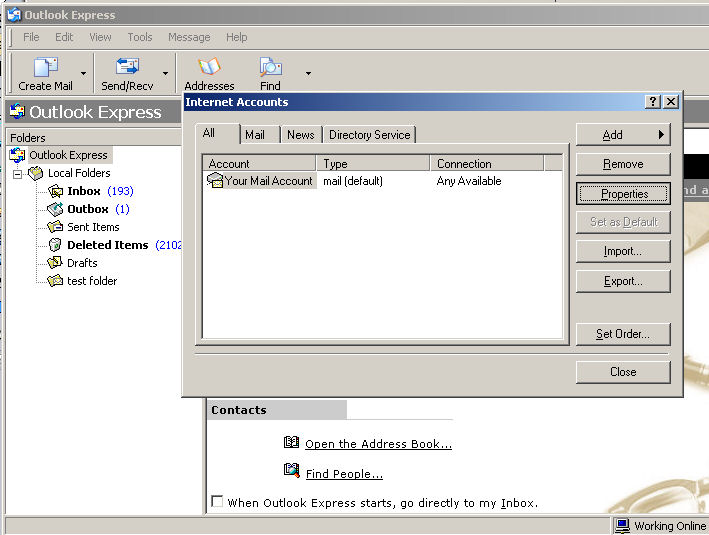Expand the Send/Recv dropdown arrow
Image resolution: width=709 pixels, height=535 pixels.
point(165,73)
